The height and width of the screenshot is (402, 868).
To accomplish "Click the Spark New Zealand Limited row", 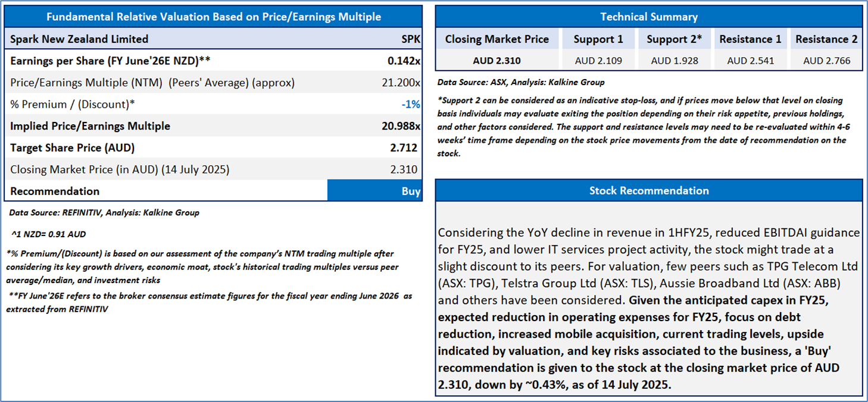I will click(x=80, y=39).
